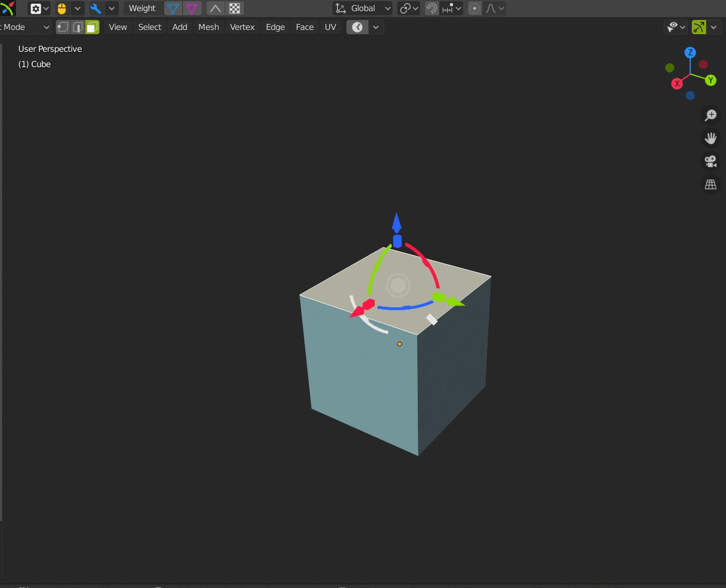This screenshot has width=726, height=588.
Task: Open the gear editor settings popover
Action: point(39,9)
